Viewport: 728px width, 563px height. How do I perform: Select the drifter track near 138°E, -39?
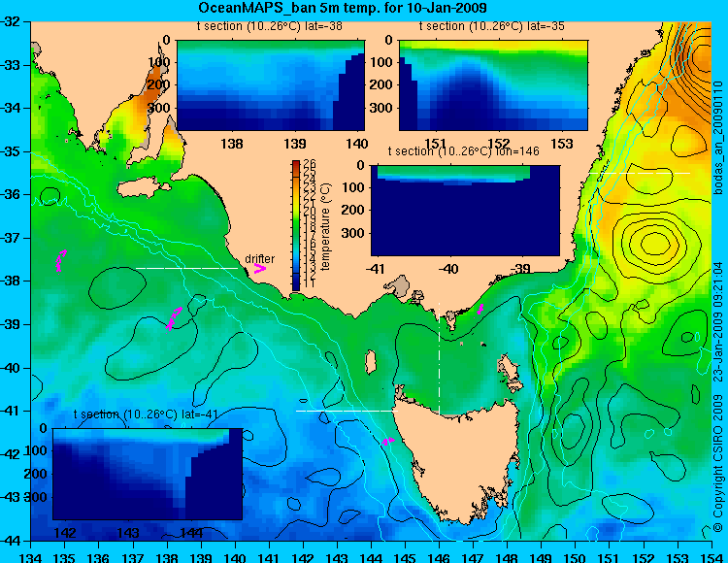tap(174, 318)
